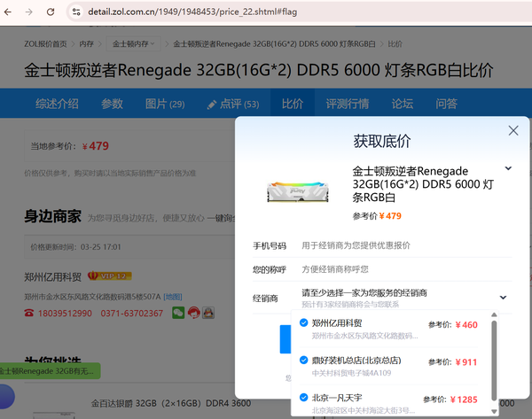Click phone number 18039512990

tap(65, 314)
